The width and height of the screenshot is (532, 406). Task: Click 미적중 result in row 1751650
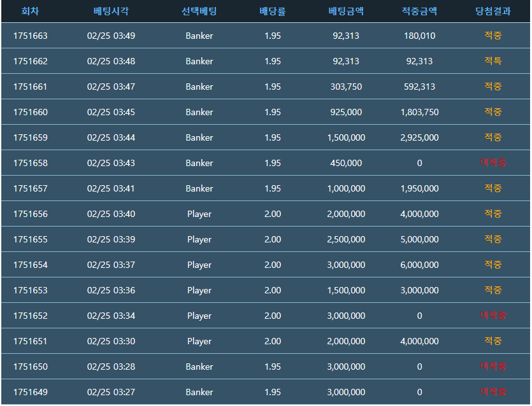(x=493, y=367)
